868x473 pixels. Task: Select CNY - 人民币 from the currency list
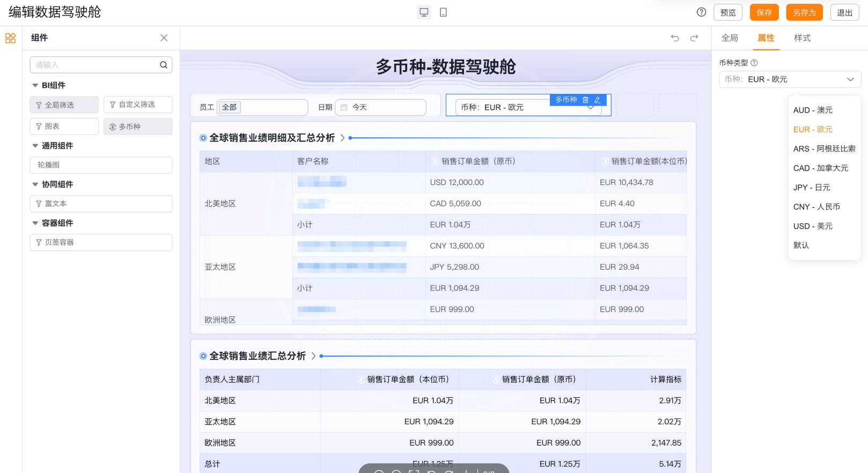pyautogui.click(x=825, y=206)
